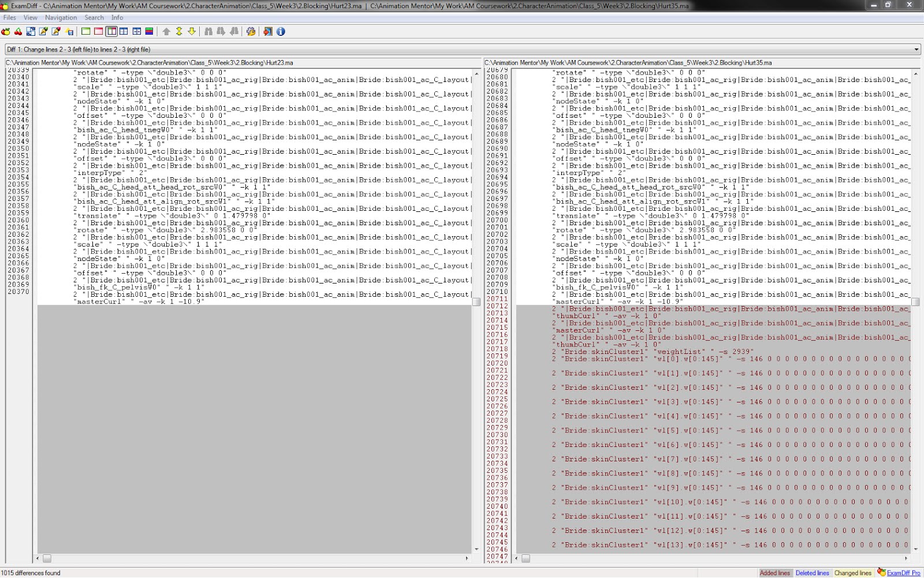Screen dimensions: 924x578
Task: Jump to previous difference with yellow up arrow
Action: 167,32
